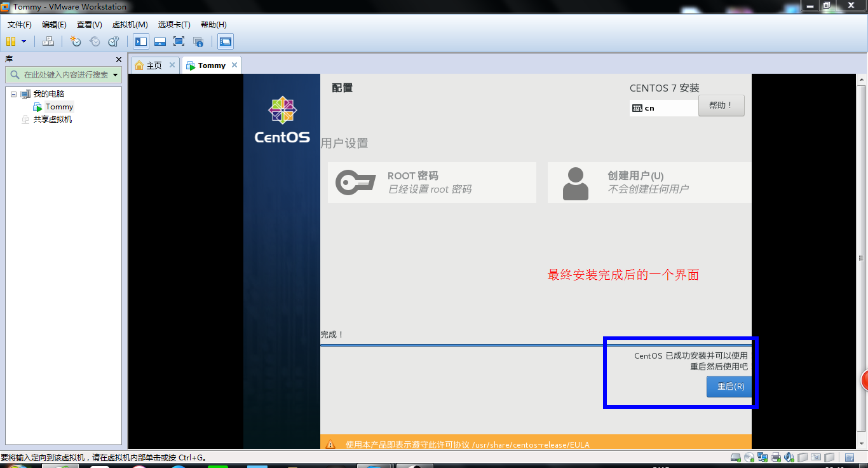This screenshot has height=468, width=868.
Task: Click the 'CENTOS 7 安装' title text
Action: (x=665, y=88)
